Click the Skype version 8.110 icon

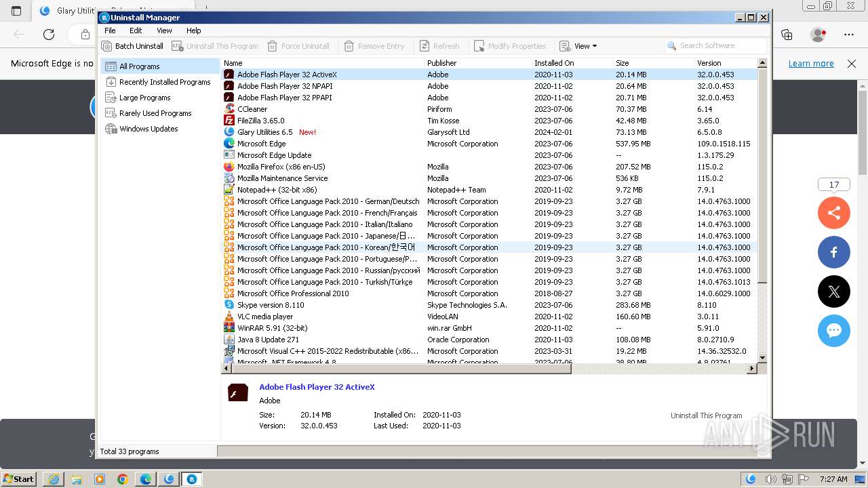229,305
